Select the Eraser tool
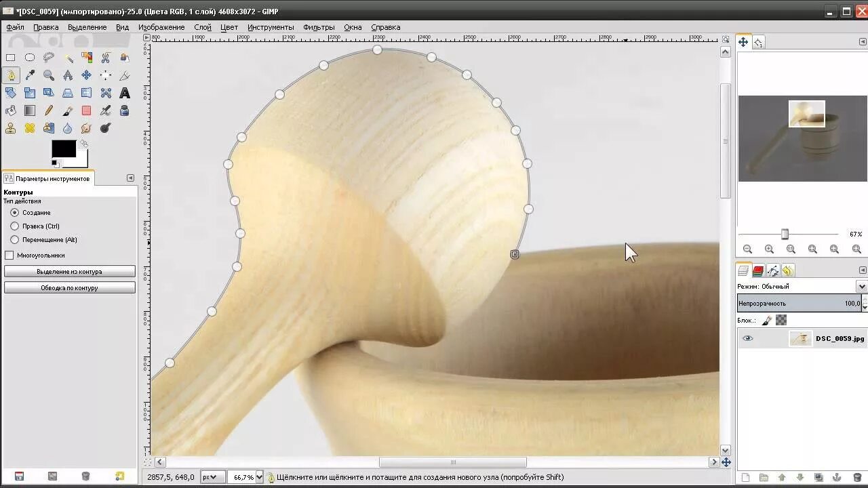The width and height of the screenshot is (868, 488). click(x=87, y=110)
